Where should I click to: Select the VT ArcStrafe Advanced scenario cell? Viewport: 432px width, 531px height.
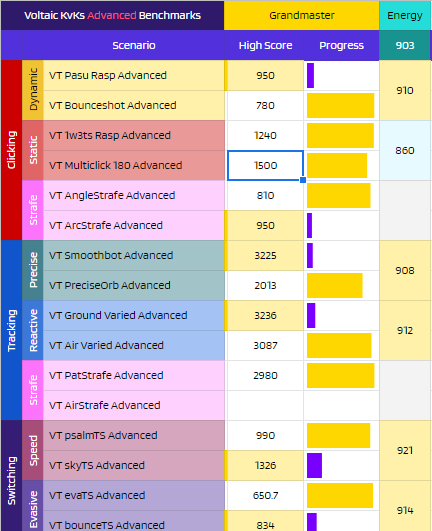[x=134, y=225]
